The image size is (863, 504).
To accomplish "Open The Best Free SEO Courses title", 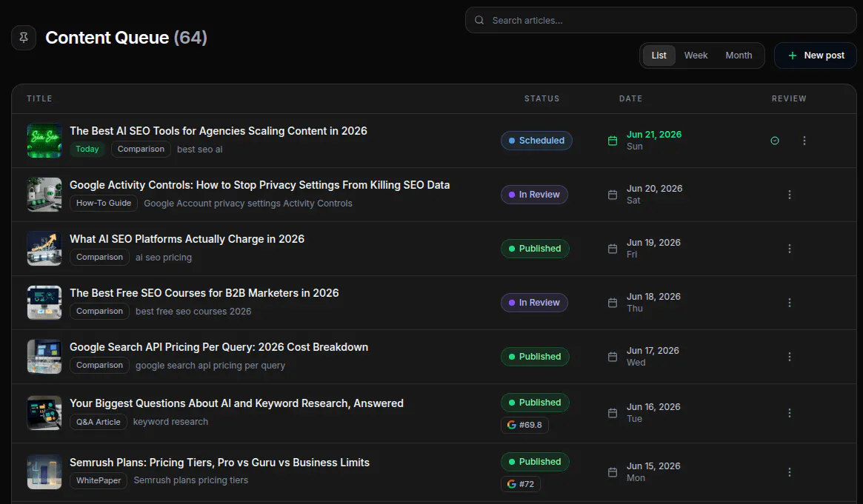I will pos(204,293).
